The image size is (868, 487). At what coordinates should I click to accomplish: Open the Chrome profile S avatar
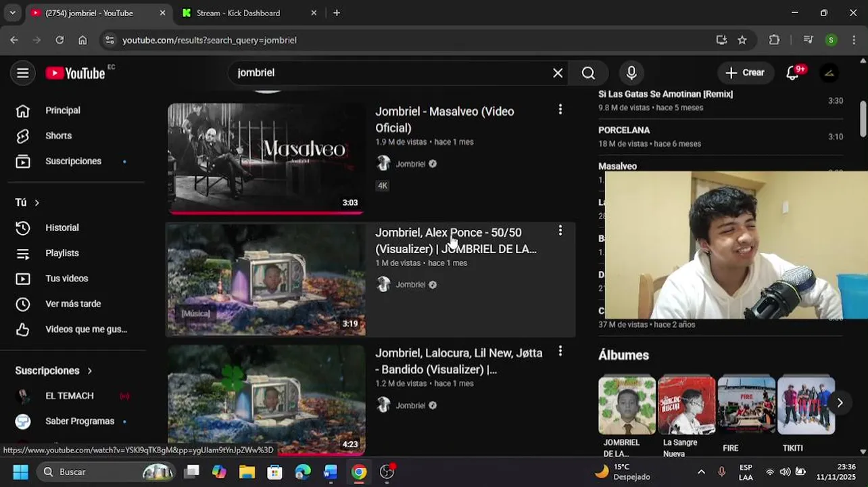coord(831,40)
